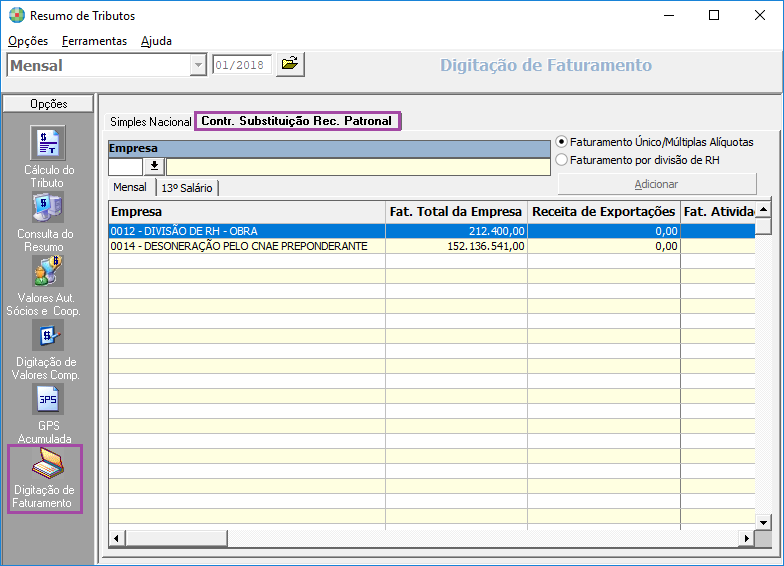Screen dimensions: 784x566
Task: Open Digitação de Valores Comp. icon
Action: [48, 336]
